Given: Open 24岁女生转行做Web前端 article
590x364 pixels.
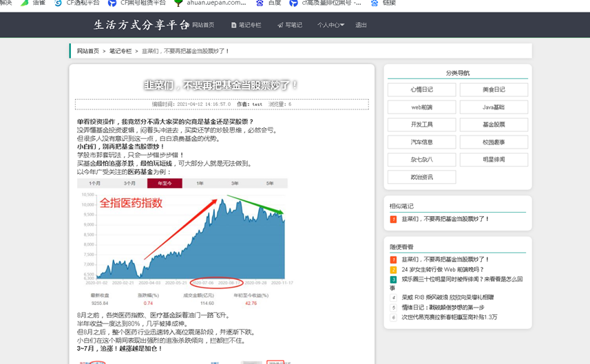Looking at the screenshot, I should [443, 270].
